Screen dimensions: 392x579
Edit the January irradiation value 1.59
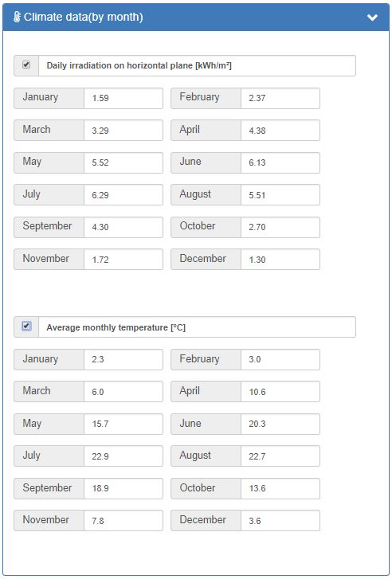pos(123,98)
